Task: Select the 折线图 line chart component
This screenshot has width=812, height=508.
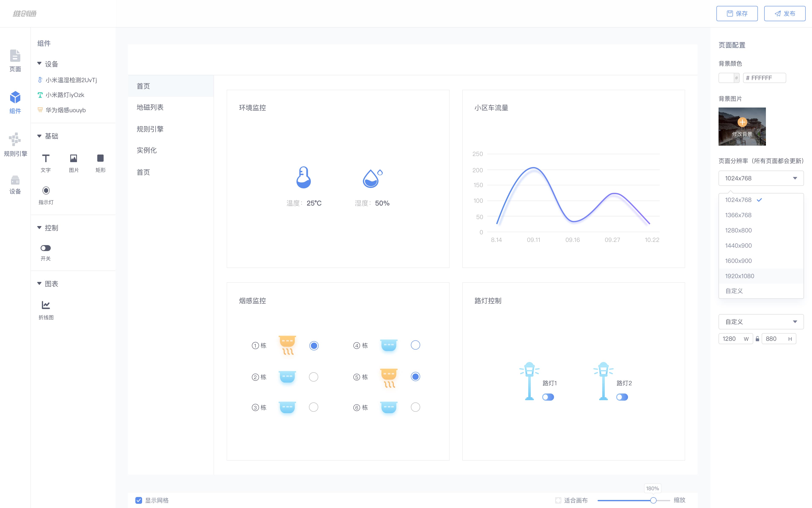Action: tap(46, 311)
